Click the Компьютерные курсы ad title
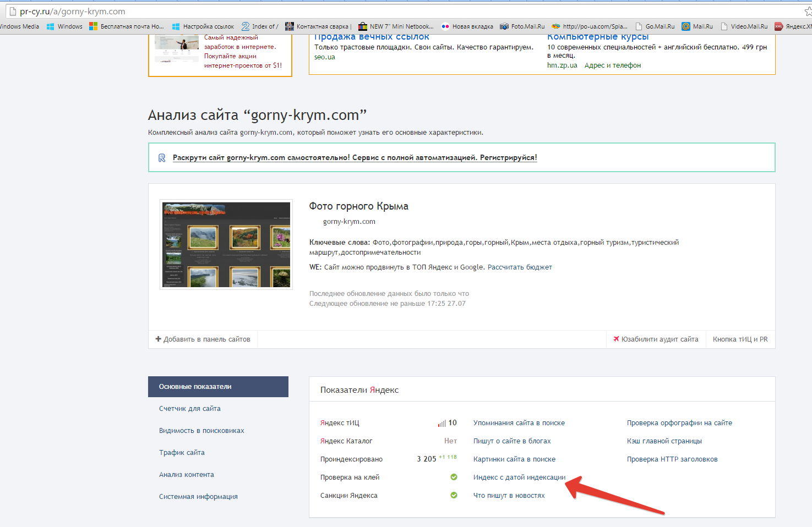812x527 pixels. tap(598, 37)
